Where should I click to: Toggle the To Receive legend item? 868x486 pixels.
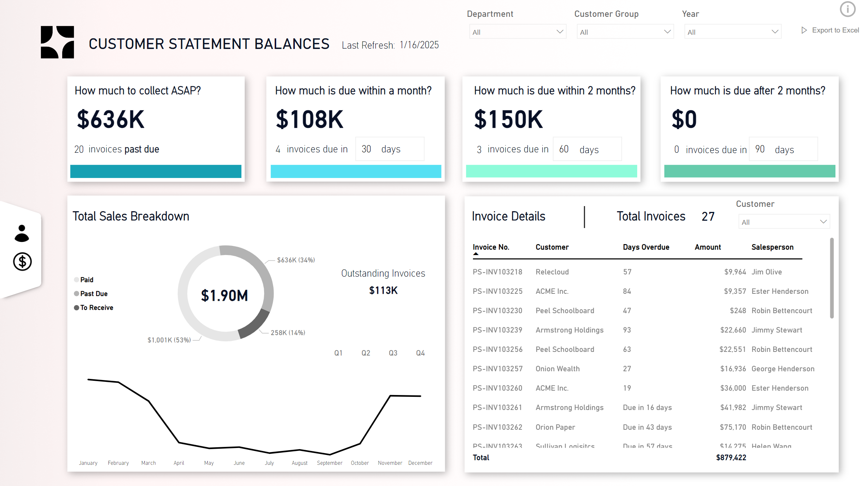(94, 308)
